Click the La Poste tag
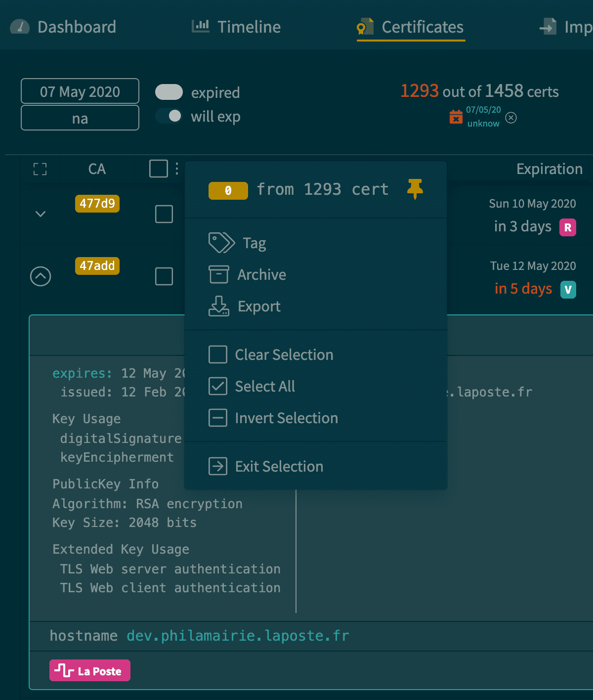Image resolution: width=593 pixels, height=700 pixels. coord(90,671)
